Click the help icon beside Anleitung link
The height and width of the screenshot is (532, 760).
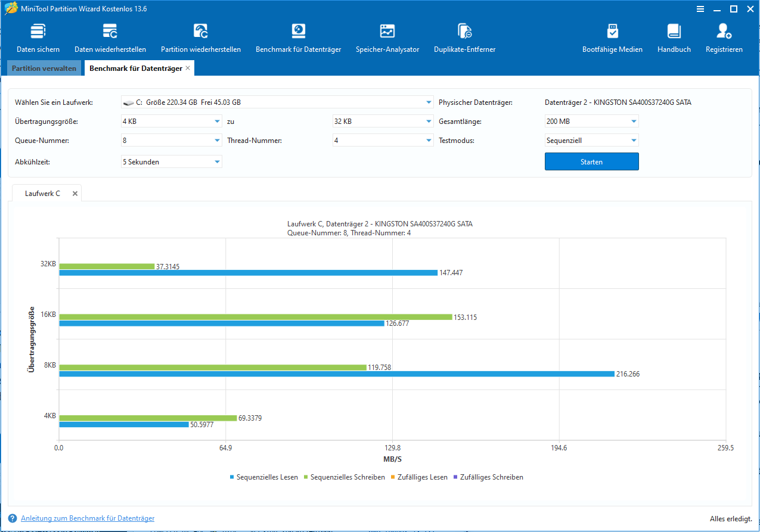point(13,518)
